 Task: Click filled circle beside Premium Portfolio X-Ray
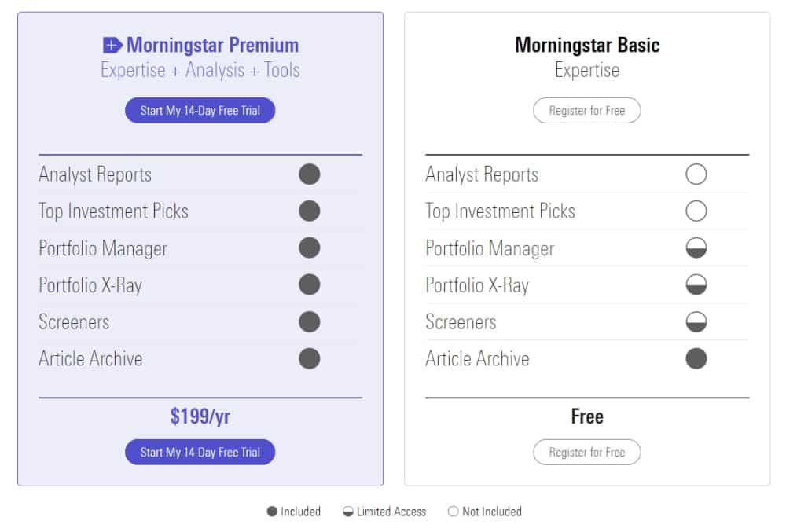[x=309, y=284]
